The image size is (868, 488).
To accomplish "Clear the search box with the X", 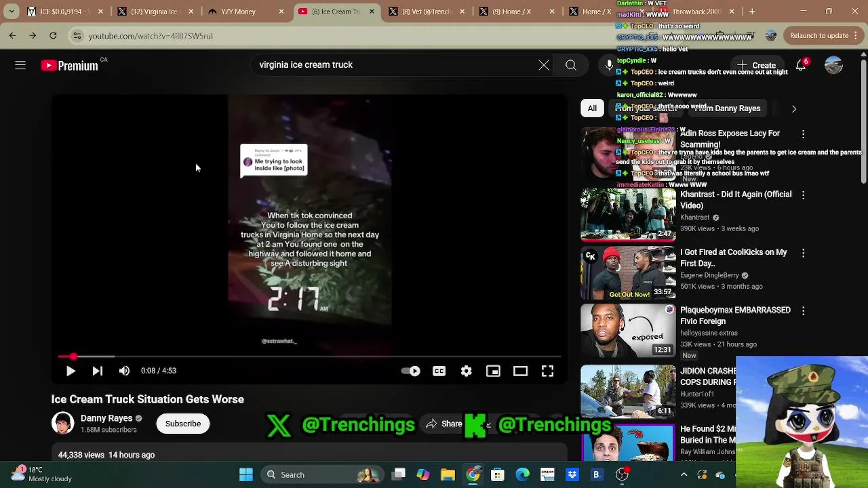I will (x=544, y=65).
